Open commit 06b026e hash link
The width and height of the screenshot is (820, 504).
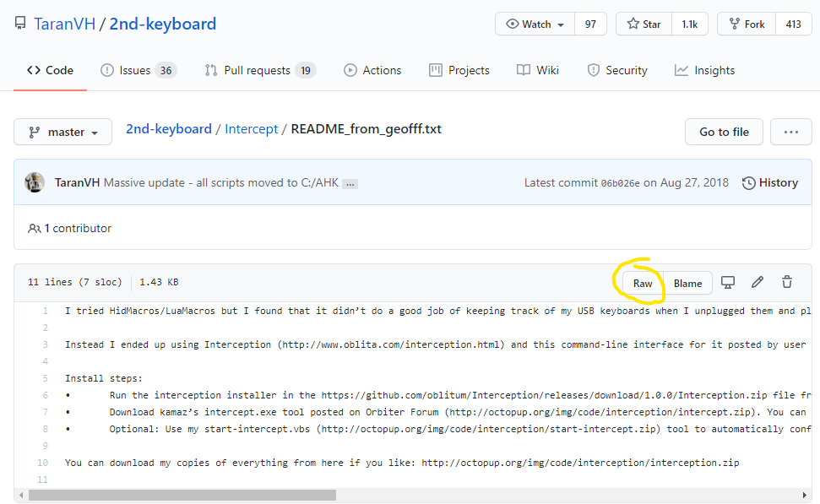click(620, 183)
